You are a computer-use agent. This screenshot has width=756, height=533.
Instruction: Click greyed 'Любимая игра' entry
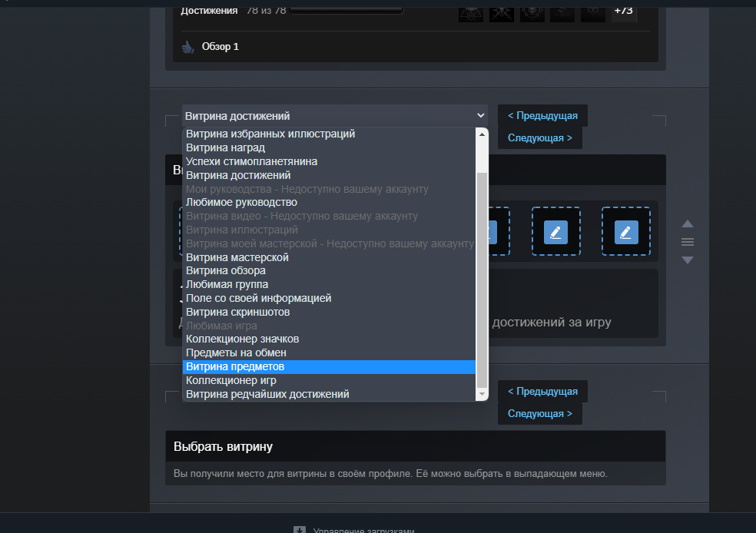329,326
